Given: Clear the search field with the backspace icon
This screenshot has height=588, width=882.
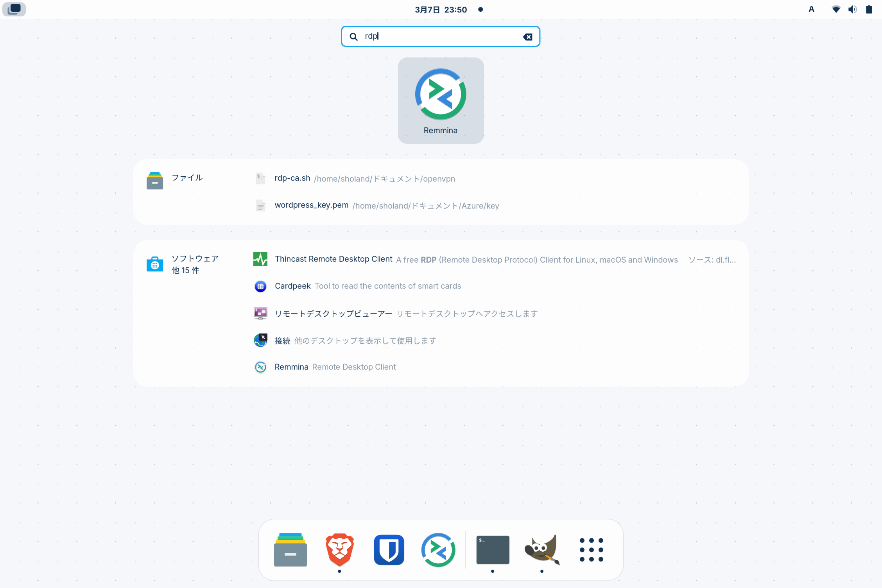Looking at the screenshot, I should coord(527,37).
